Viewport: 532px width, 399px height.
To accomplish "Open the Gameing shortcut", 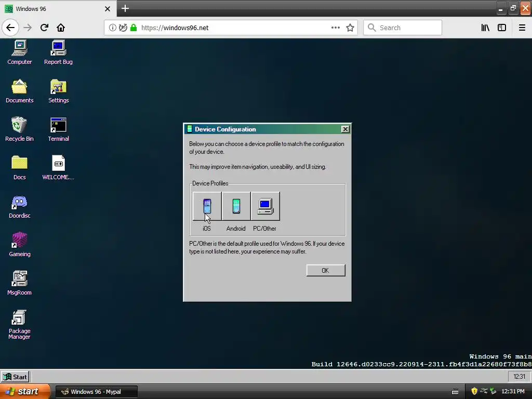I will click(19, 244).
